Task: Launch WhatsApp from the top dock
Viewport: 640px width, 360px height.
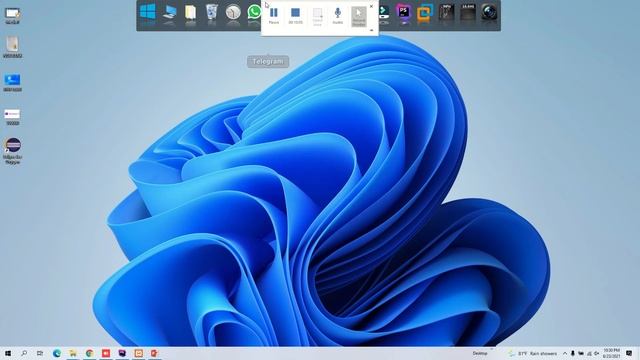Action: [x=254, y=12]
